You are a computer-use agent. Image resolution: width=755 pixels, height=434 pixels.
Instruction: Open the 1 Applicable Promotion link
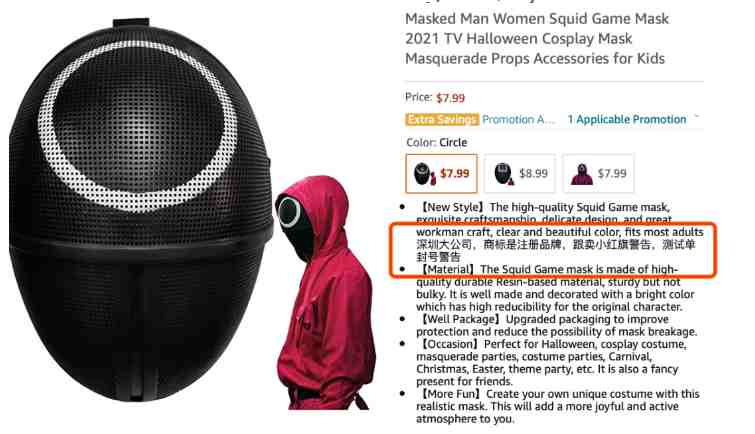point(627,119)
